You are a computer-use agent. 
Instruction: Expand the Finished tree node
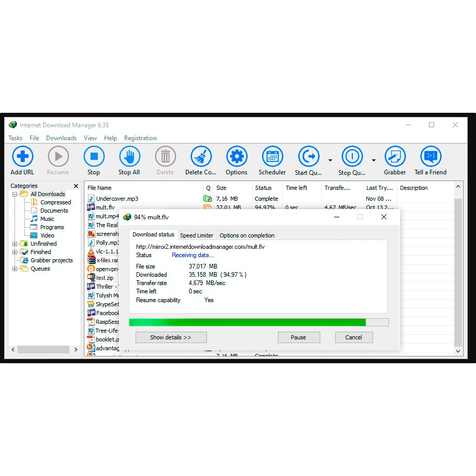click(x=14, y=252)
